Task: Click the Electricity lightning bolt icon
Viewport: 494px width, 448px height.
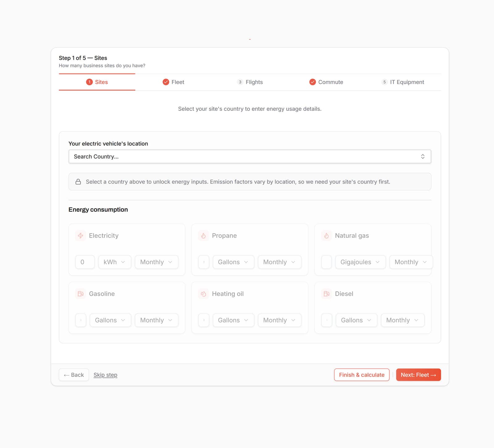Action: coord(81,236)
